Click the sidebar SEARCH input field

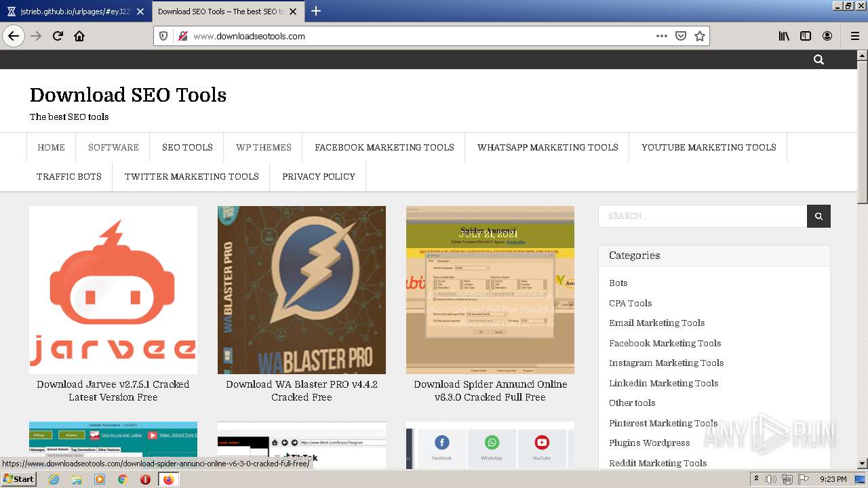point(703,216)
